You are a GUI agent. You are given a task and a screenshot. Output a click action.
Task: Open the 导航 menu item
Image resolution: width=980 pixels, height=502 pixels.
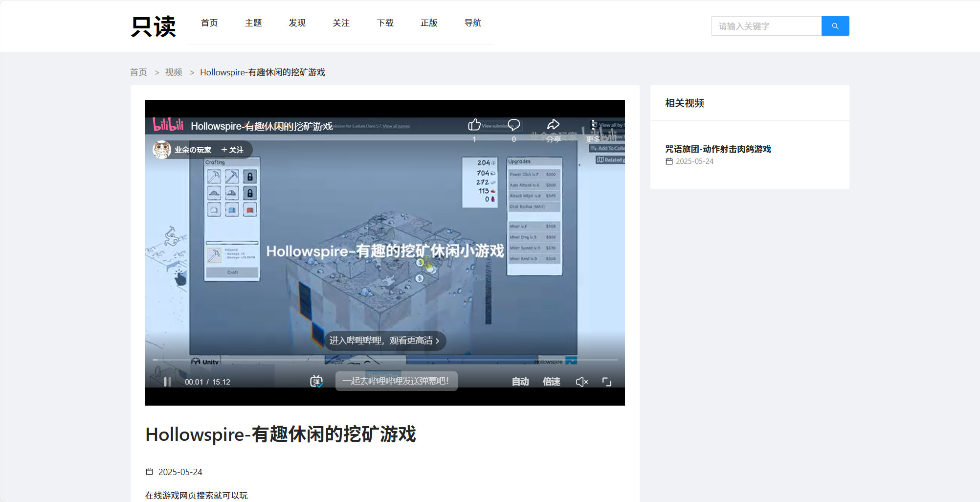[x=473, y=23]
